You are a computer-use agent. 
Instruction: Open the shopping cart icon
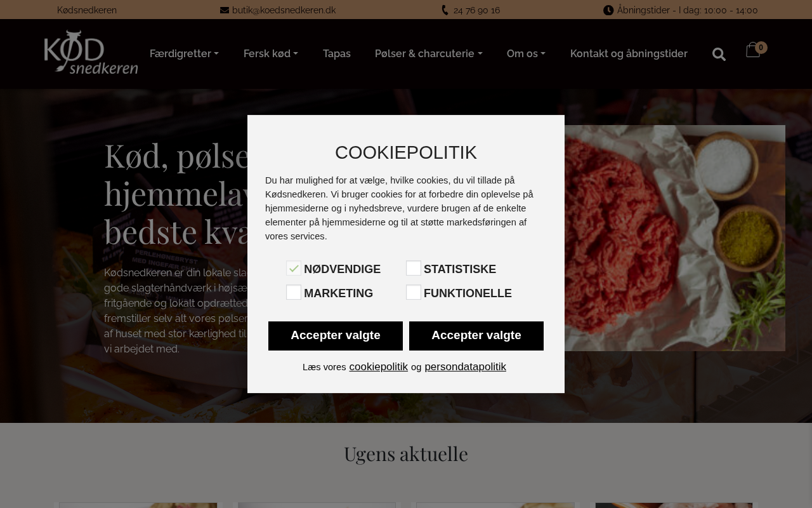click(x=752, y=50)
